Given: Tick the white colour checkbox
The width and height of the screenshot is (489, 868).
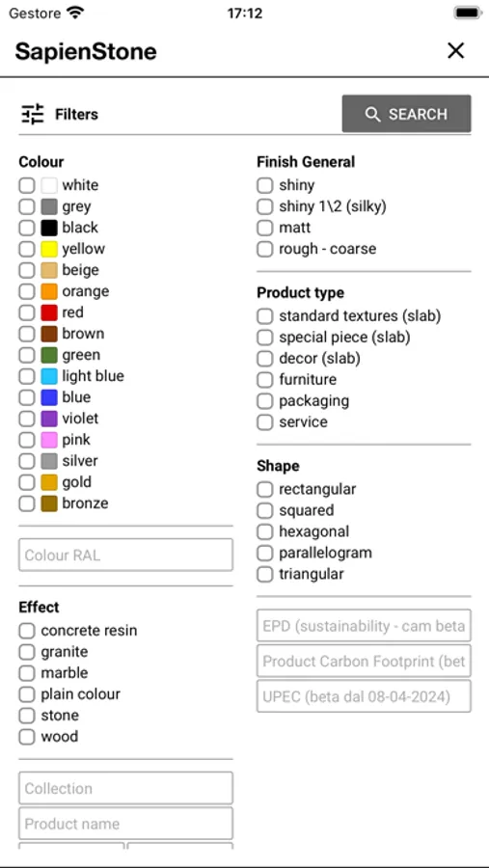Looking at the screenshot, I should pos(27,185).
